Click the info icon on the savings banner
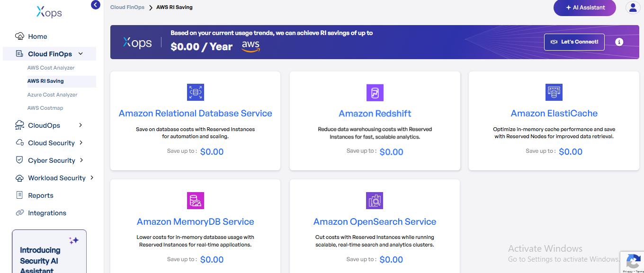This screenshot has width=644, height=273. (619, 42)
